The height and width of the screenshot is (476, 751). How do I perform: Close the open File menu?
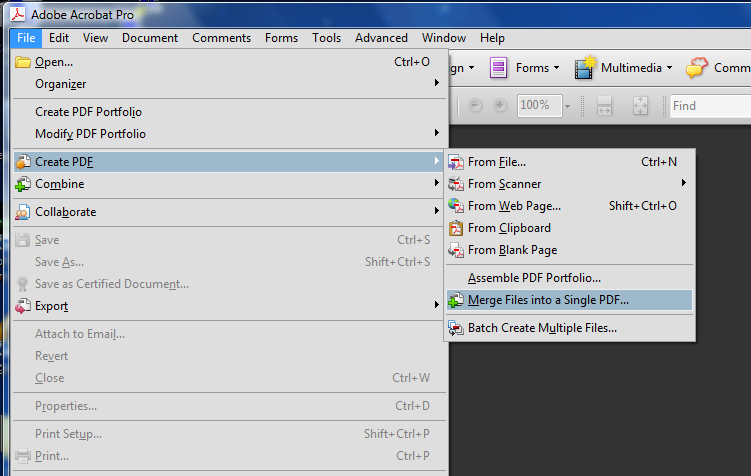coord(26,38)
